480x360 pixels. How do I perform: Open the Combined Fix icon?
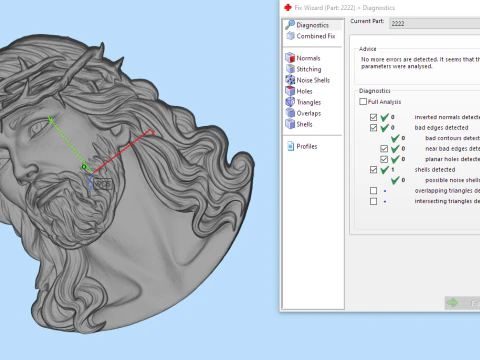tap(290, 36)
